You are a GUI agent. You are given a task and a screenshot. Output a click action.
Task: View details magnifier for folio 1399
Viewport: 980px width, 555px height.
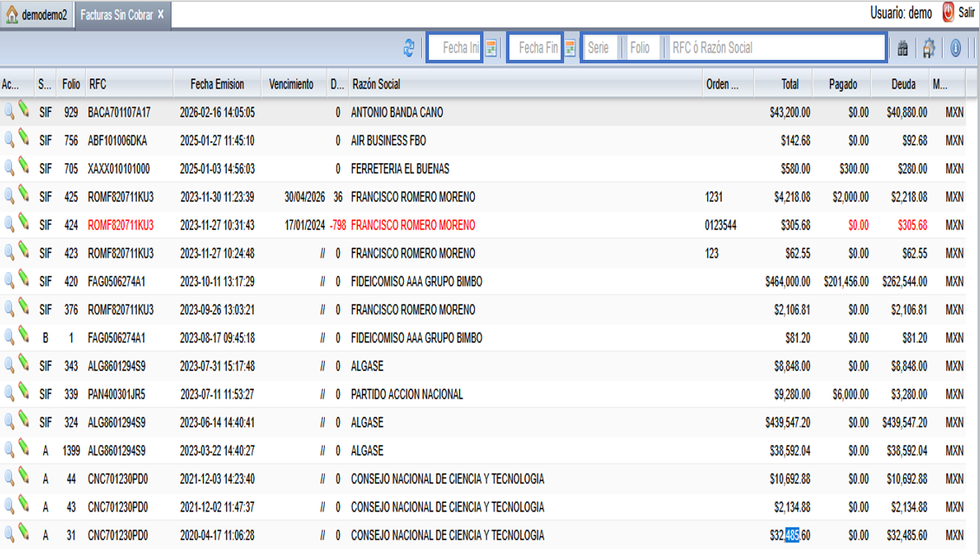(9, 450)
